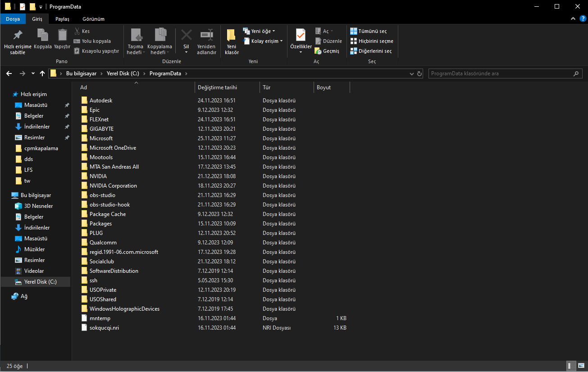Expand recent locations dropdown arrow
Viewport: 588px width, 372px height.
point(33,73)
